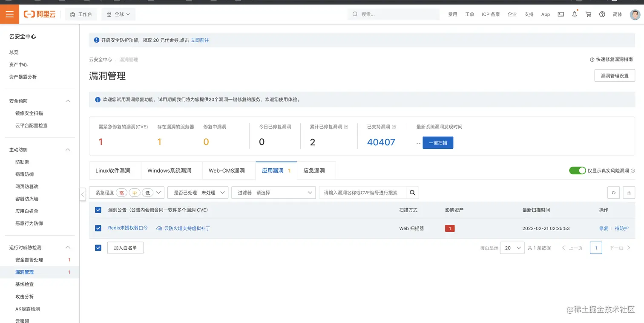Open the notification bell

tap(575, 14)
